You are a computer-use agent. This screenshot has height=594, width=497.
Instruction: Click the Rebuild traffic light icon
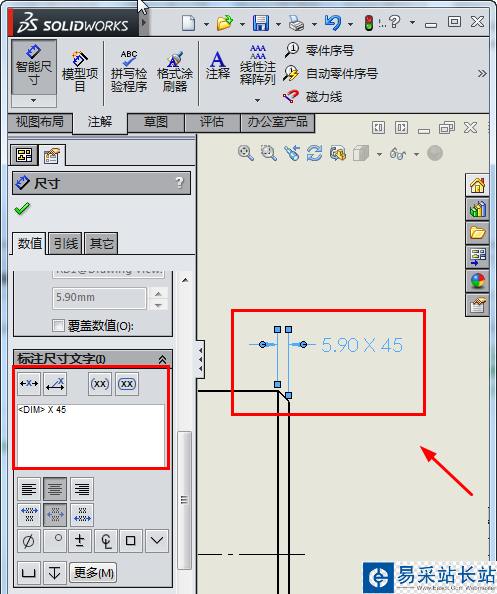pos(369,23)
